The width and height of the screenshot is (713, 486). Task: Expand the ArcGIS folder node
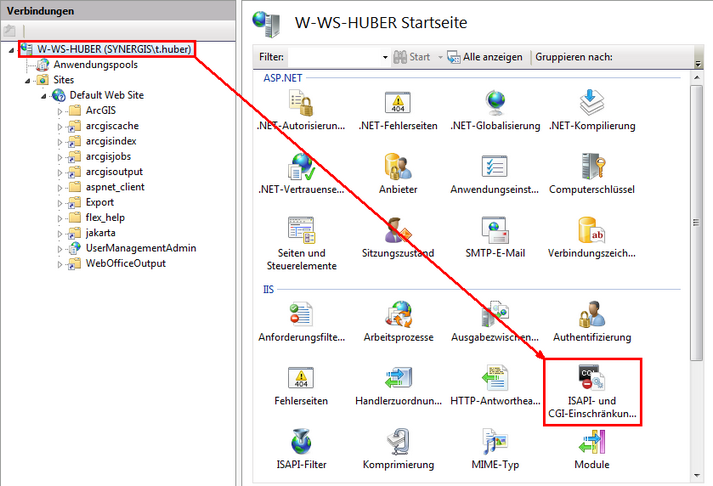(x=60, y=111)
